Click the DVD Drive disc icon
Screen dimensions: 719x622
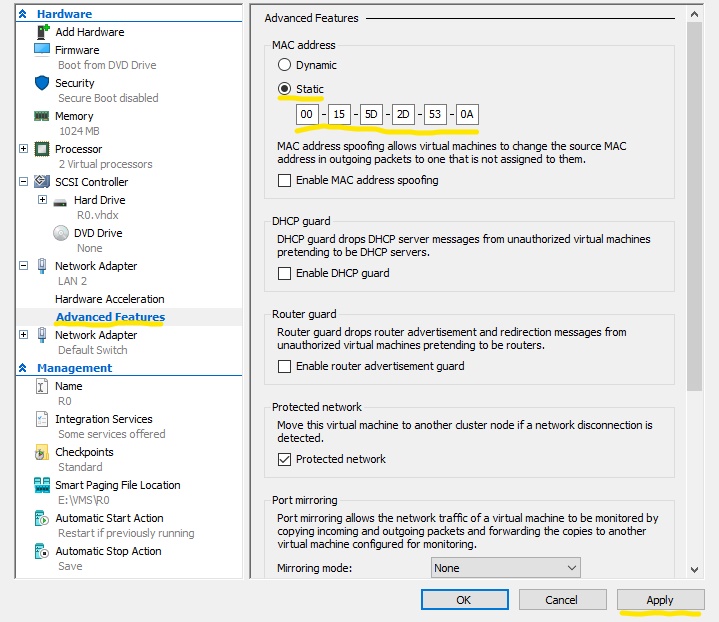[60, 233]
